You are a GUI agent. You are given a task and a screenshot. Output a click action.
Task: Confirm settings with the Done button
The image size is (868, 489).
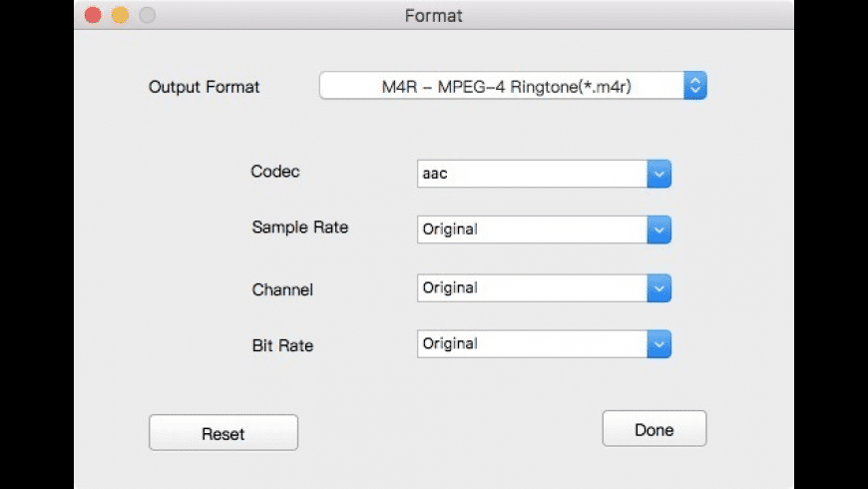pyautogui.click(x=654, y=429)
